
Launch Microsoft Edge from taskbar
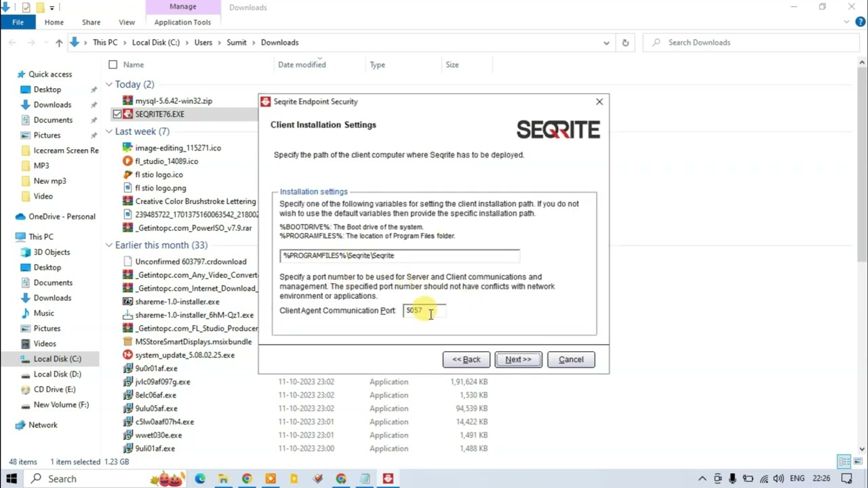(200, 479)
